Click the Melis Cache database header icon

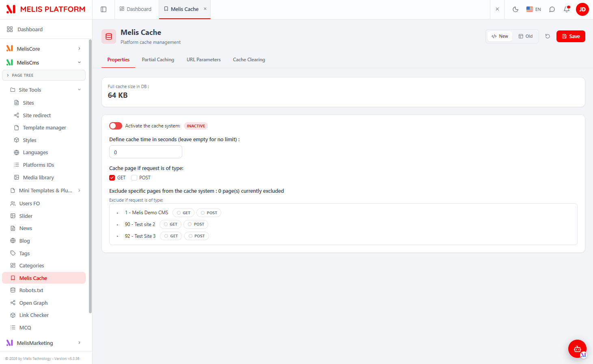tap(109, 37)
